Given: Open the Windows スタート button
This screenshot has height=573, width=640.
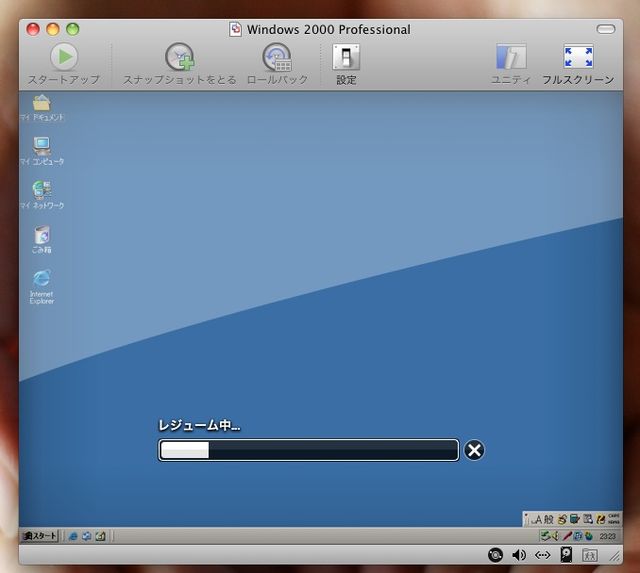Looking at the screenshot, I should [40, 535].
